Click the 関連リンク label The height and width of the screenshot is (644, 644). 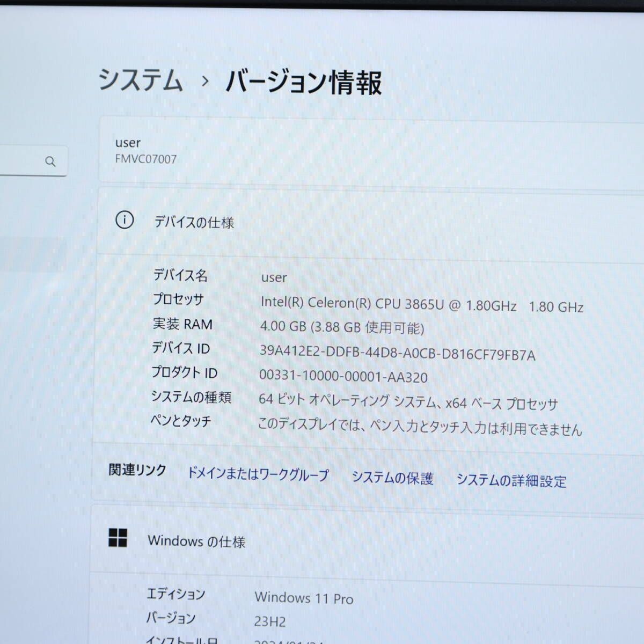click(x=137, y=470)
